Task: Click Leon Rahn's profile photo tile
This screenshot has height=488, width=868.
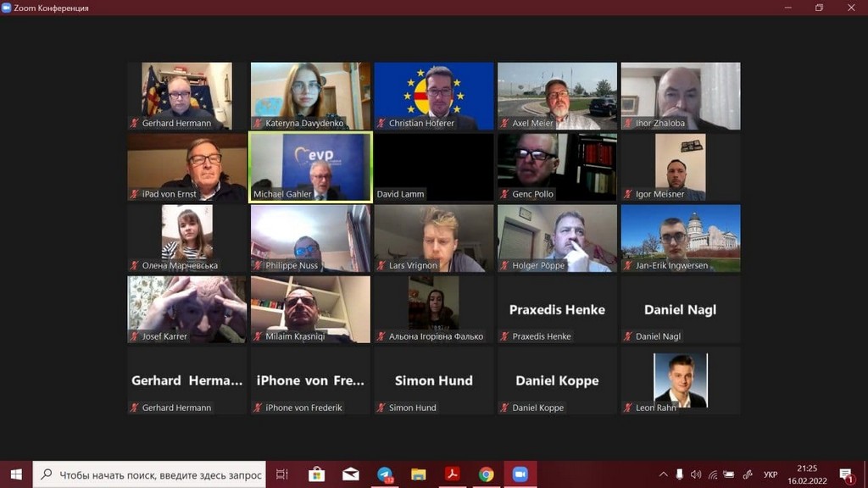Action: coord(680,380)
